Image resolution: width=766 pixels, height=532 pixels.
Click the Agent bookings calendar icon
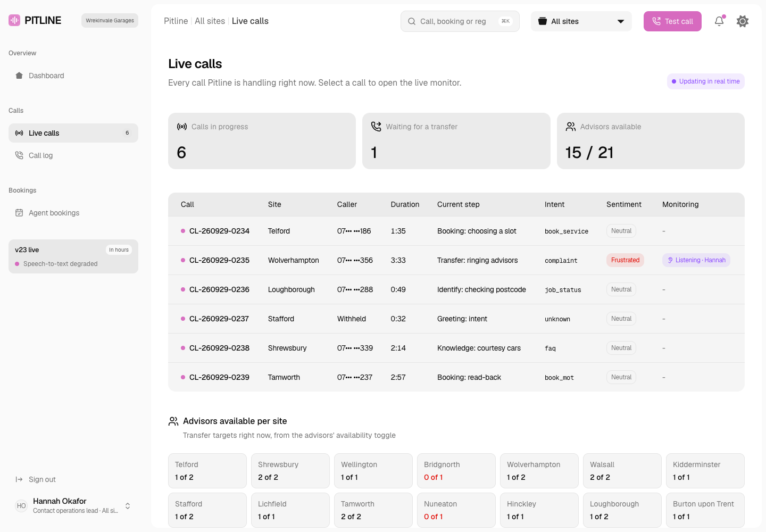click(19, 213)
